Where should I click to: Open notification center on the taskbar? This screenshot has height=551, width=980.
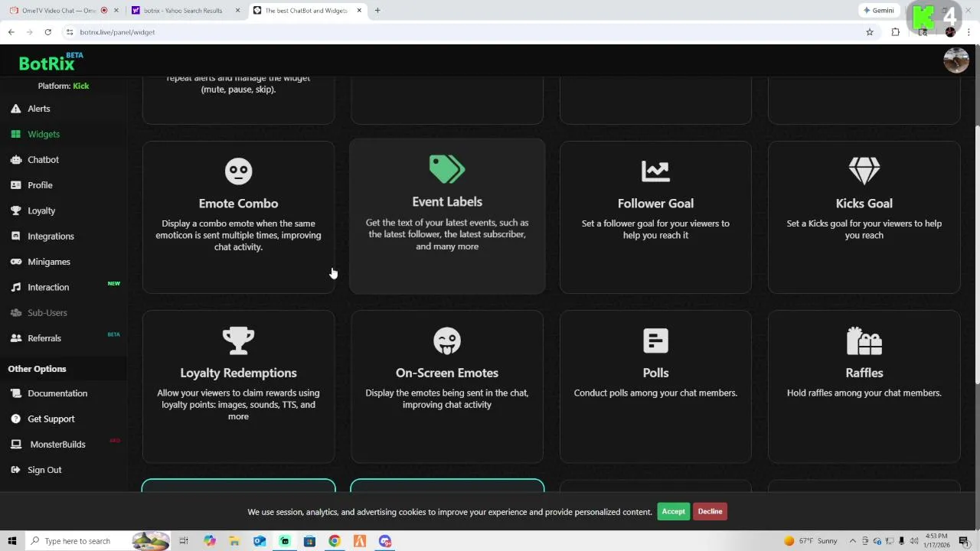click(964, 541)
